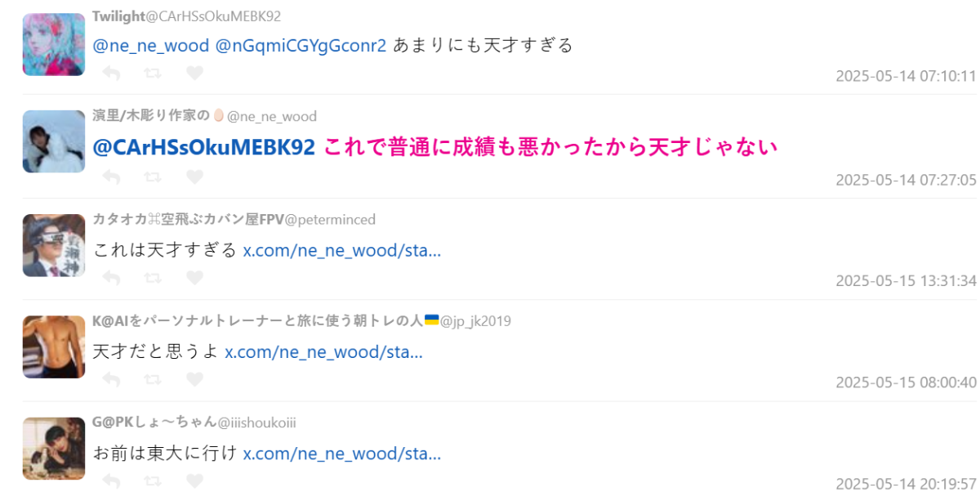Reply to the highlighted 濱里 tweet
Screen dimensions: 980x501
[112, 177]
